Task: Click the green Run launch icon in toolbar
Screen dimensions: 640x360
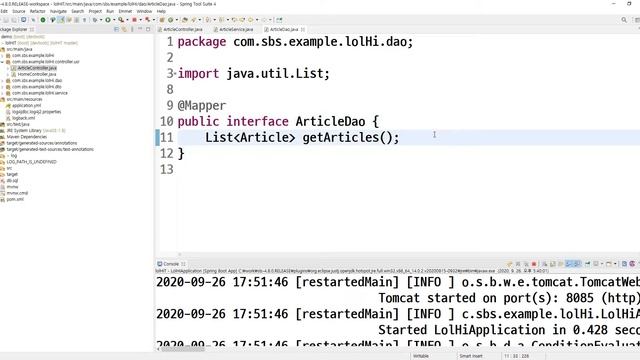Action: 108,20
